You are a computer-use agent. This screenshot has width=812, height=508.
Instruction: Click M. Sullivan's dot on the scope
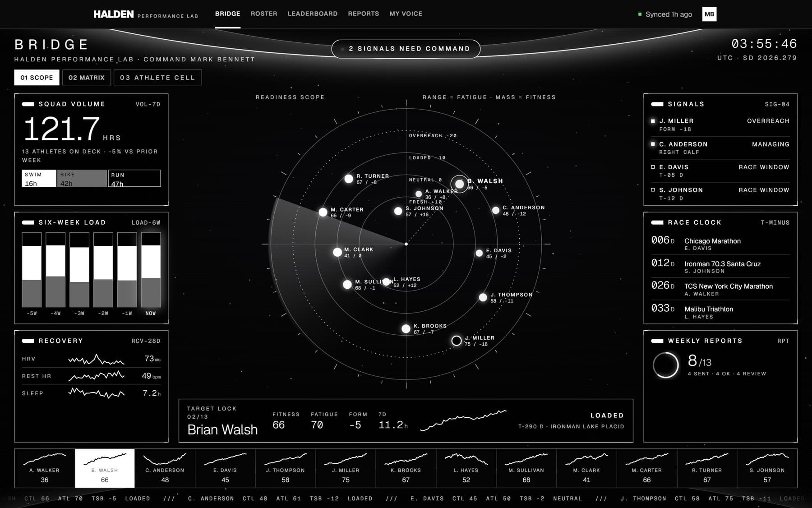(x=347, y=284)
